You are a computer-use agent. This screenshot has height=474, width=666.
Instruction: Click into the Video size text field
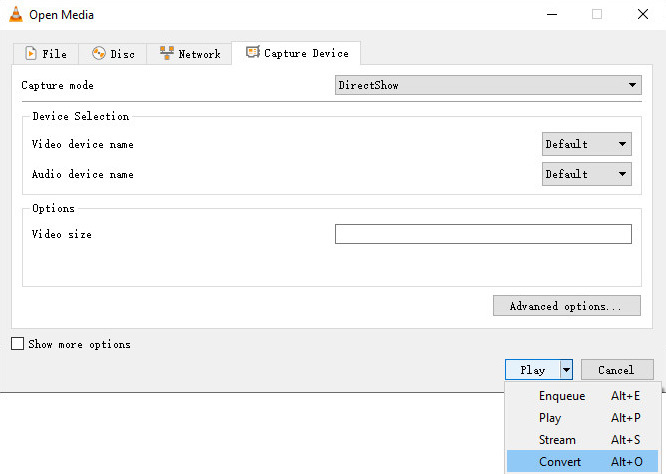pyautogui.click(x=483, y=234)
